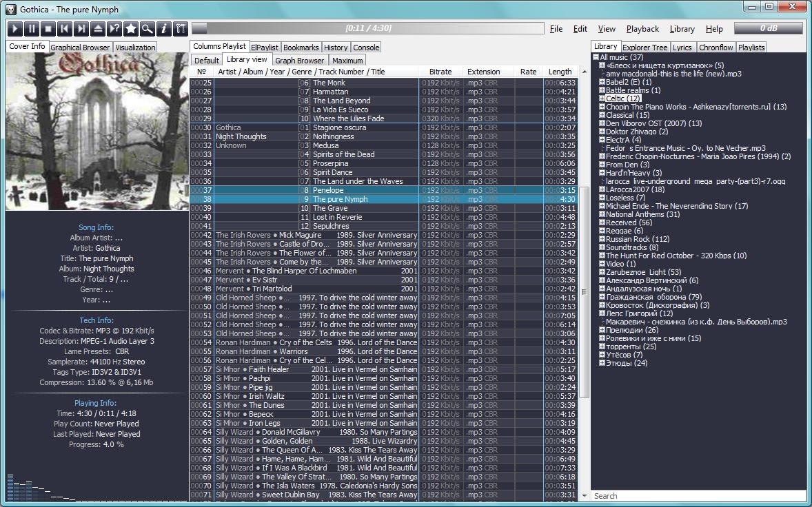Expand the Celtic (12) library folder
The image size is (812, 507).
click(602, 99)
